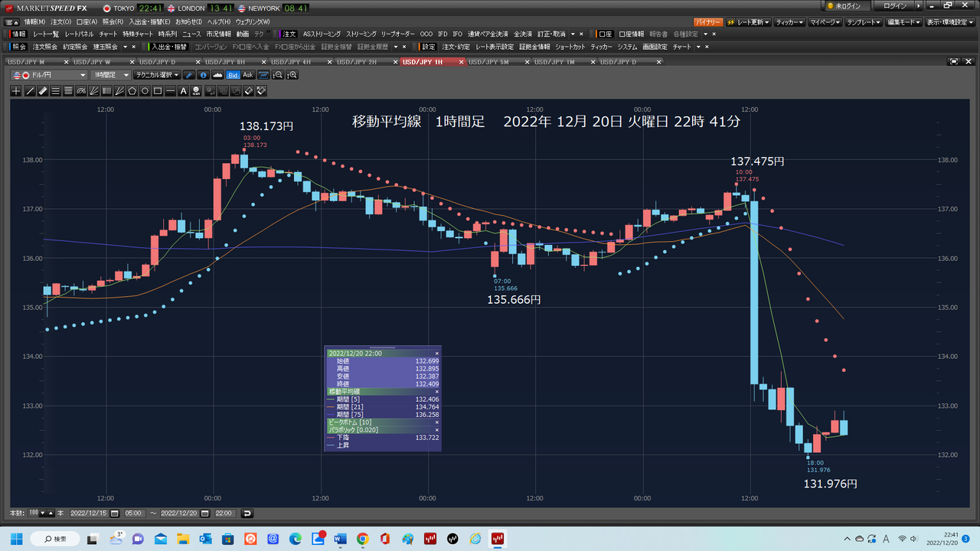Viewport: 980px width, 551px height.
Task: Select the crosshair cursor tool
Action: coord(17,91)
